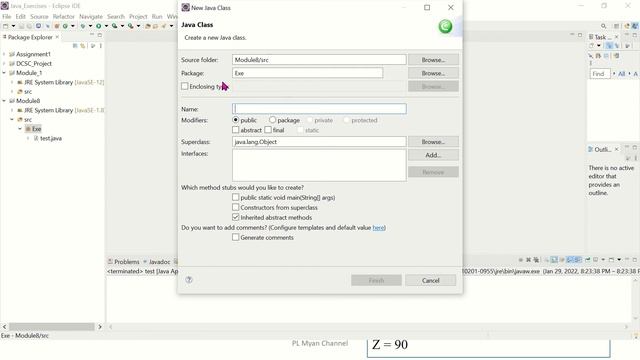640x360 pixels.
Task: Maximize the Package Explorer panel
Action: pos(100,35)
